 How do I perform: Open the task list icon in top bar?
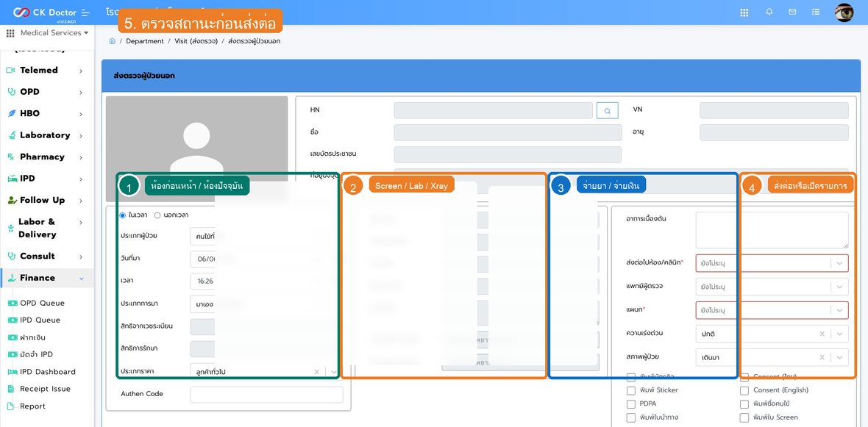coord(816,12)
